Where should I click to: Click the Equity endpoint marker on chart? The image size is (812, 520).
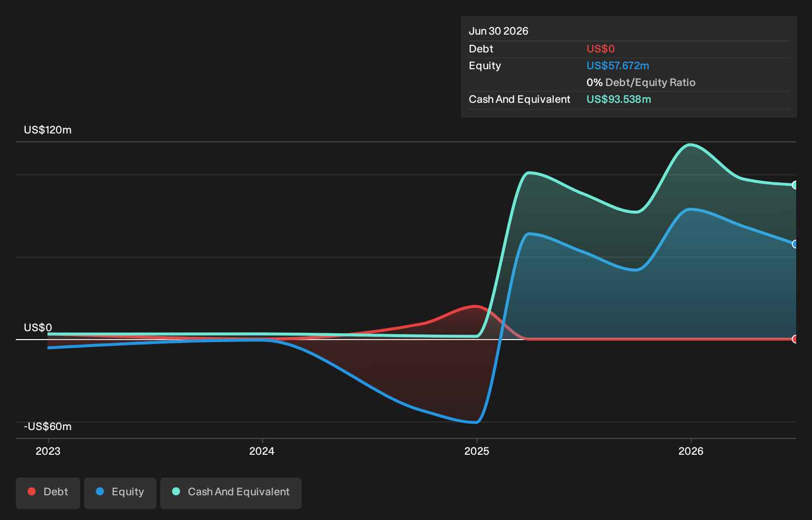[795, 244]
